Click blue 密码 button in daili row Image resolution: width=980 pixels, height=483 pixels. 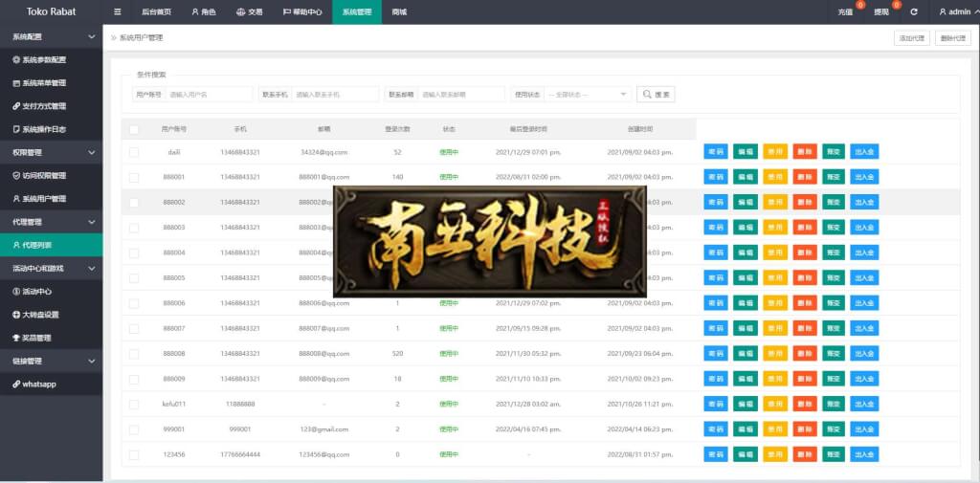pos(716,152)
